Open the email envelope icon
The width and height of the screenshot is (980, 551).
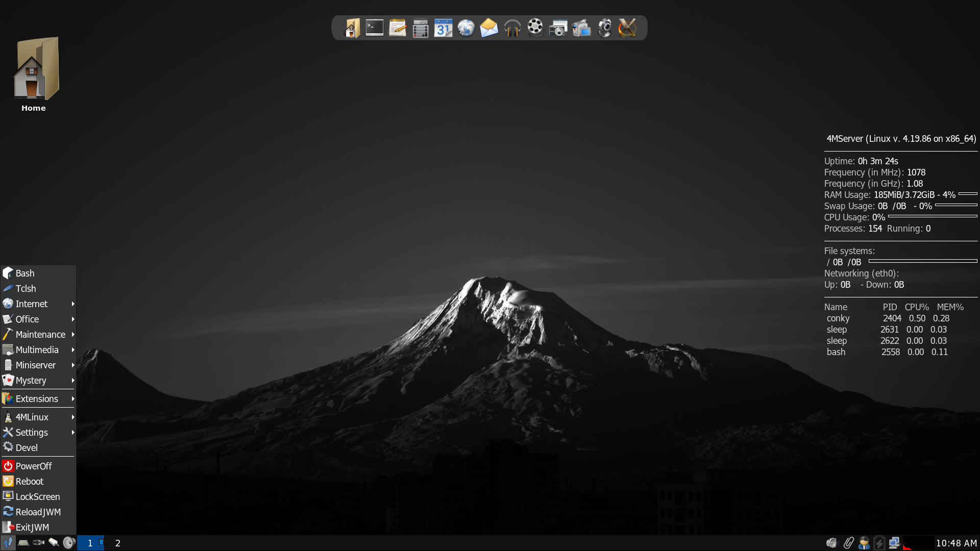click(489, 28)
